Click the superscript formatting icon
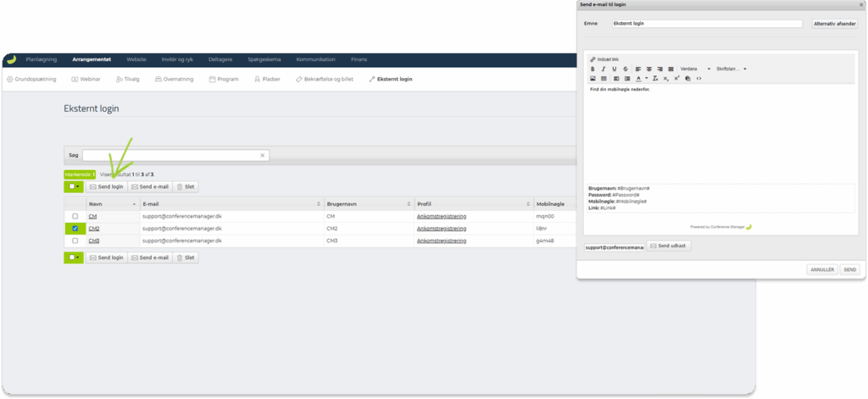This screenshot has width=868, height=399. pyautogui.click(x=676, y=78)
